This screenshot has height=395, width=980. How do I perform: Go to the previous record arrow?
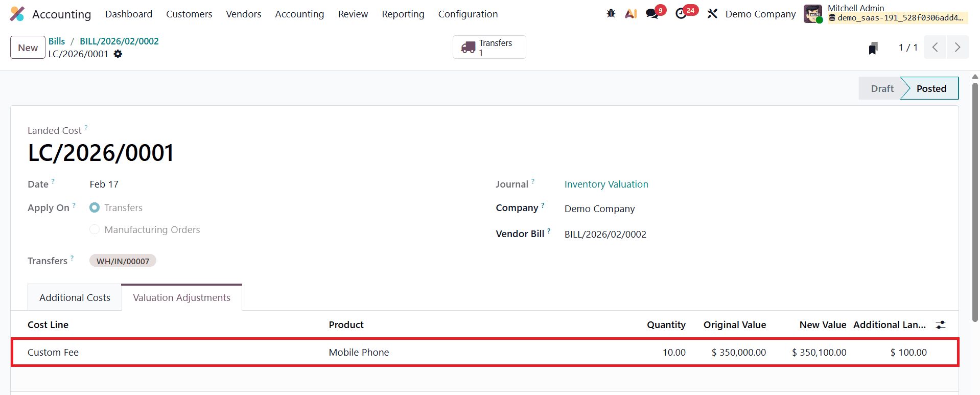pyautogui.click(x=935, y=47)
